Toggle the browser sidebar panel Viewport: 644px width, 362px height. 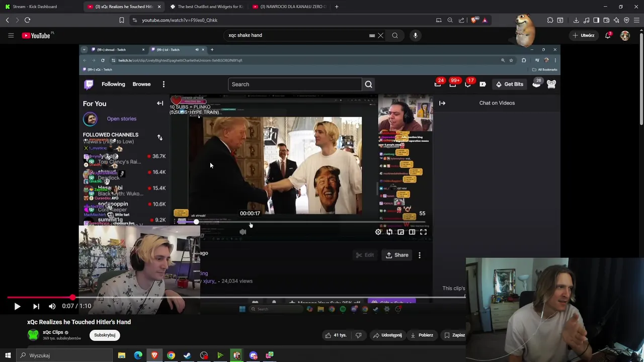pos(596,20)
